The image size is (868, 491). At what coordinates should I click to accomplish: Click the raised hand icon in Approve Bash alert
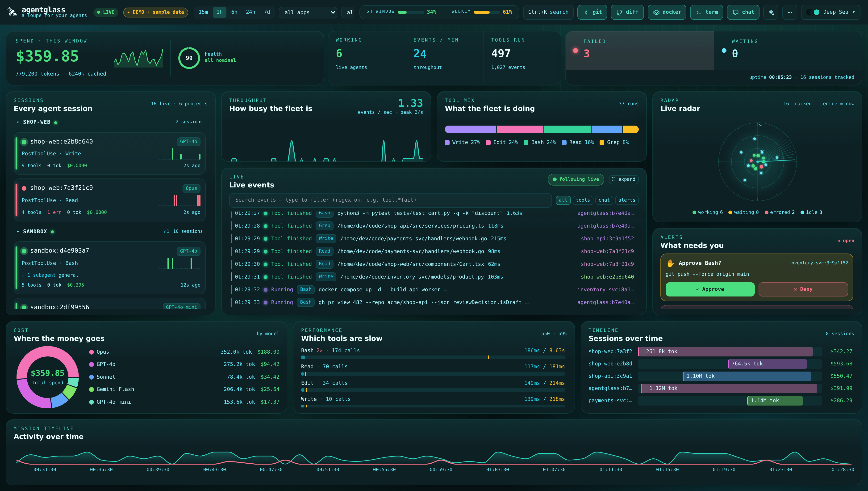(x=670, y=263)
